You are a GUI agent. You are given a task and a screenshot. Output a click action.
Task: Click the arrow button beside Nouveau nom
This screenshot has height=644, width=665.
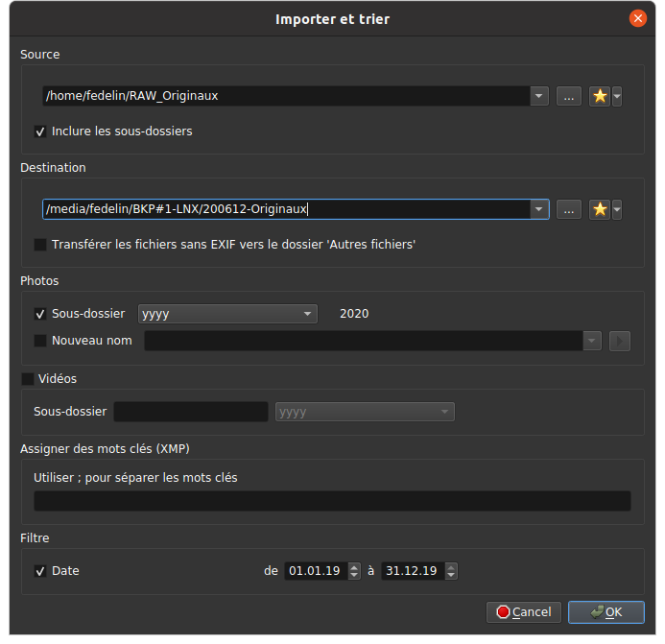[619, 341]
